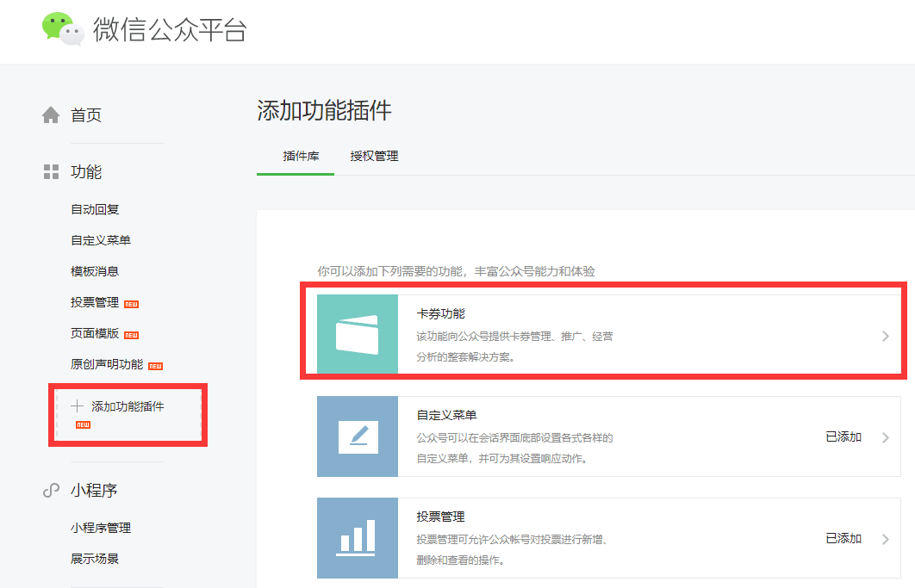Expand the 投票管理 row chevron
The image size is (915, 588).
885,539
